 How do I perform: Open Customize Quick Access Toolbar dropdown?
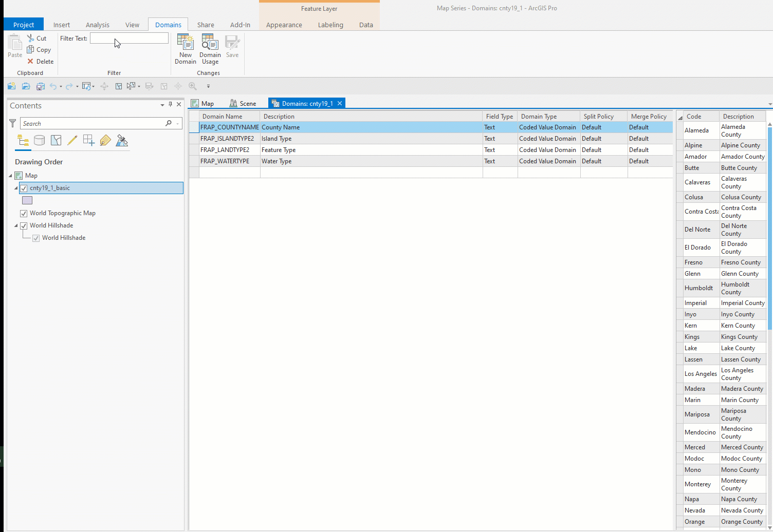point(208,86)
